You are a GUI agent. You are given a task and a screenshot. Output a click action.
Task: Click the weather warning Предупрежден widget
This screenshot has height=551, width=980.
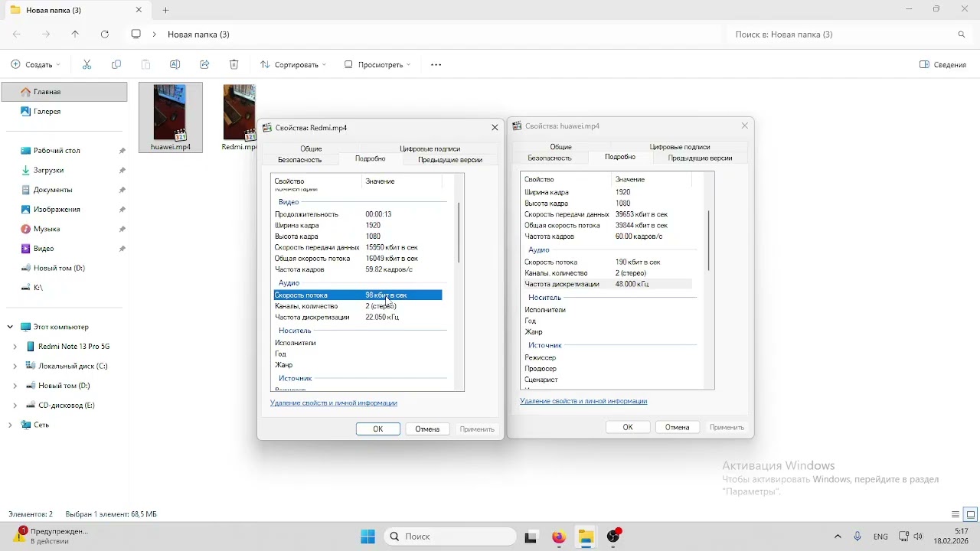tap(52, 536)
